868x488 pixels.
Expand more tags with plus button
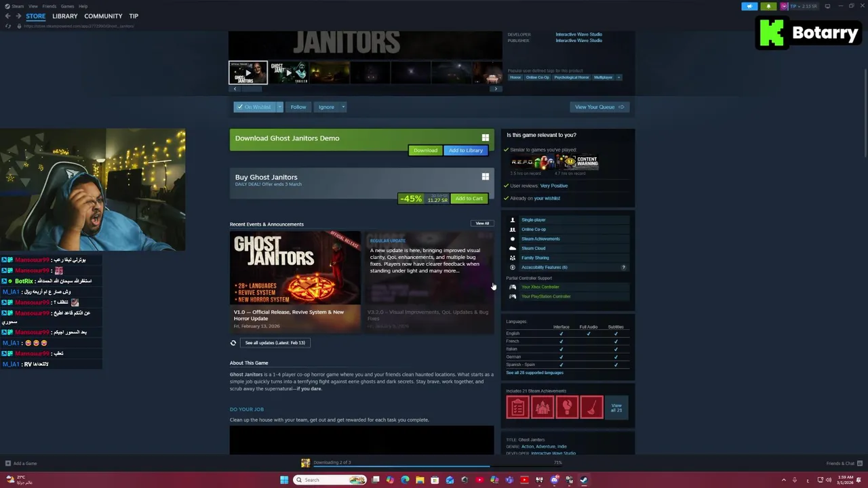tap(618, 77)
